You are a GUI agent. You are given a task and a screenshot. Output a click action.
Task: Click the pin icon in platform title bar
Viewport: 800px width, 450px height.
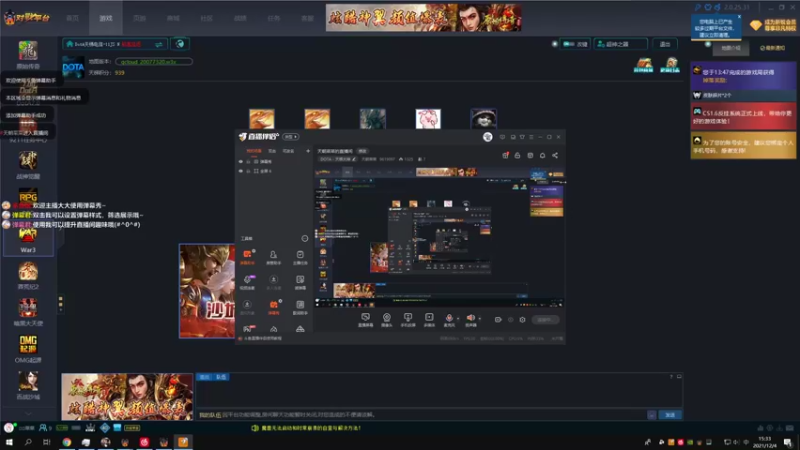(x=697, y=7)
